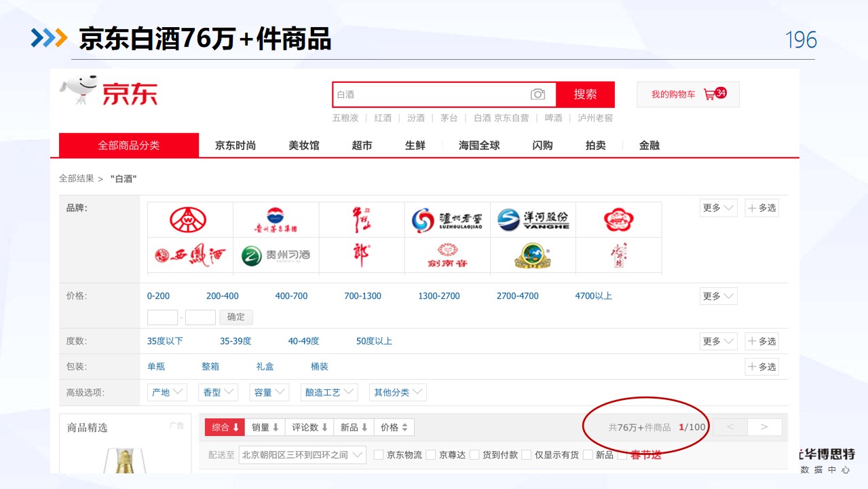
Task: Enable 多选 in the 包装 row
Action: coord(761,367)
